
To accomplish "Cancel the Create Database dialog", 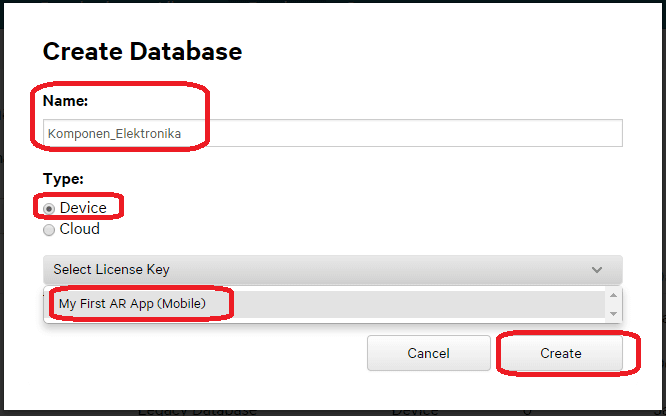I will coord(428,353).
